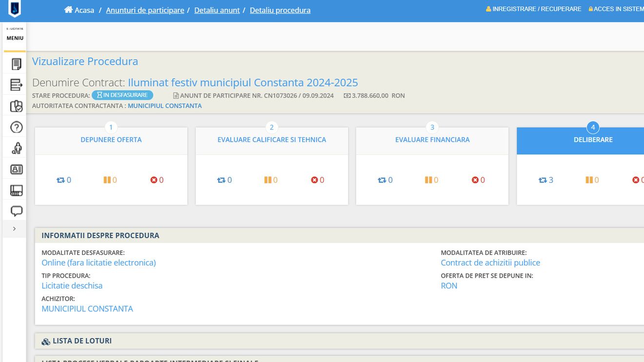644x362 pixels.
Task: Click red cancel icon in DEPUNERE OFERTA card
Action: (x=154, y=180)
